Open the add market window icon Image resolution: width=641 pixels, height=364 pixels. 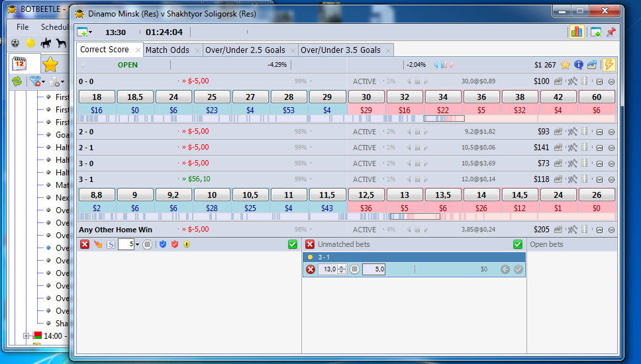[x=83, y=32]
